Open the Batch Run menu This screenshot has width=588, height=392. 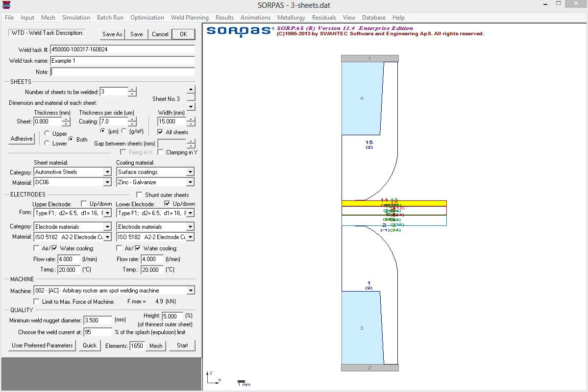tap(110, 18)
